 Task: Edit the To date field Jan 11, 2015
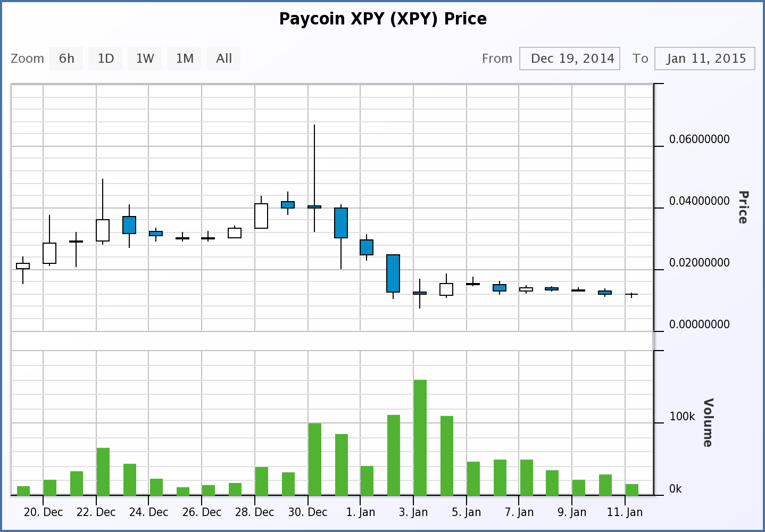tap(705, 59)
